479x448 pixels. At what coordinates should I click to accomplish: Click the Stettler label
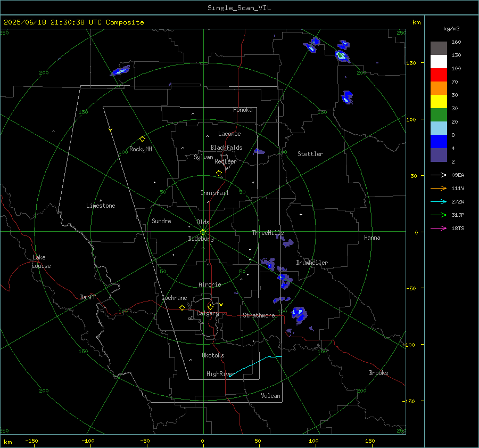tap(310, 154)
